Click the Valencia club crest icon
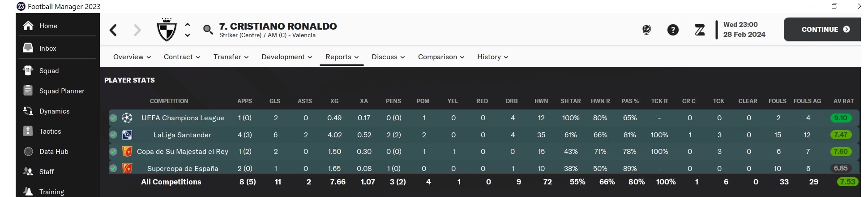This screenshot has width=868, height=197. [x=167, y=30]
